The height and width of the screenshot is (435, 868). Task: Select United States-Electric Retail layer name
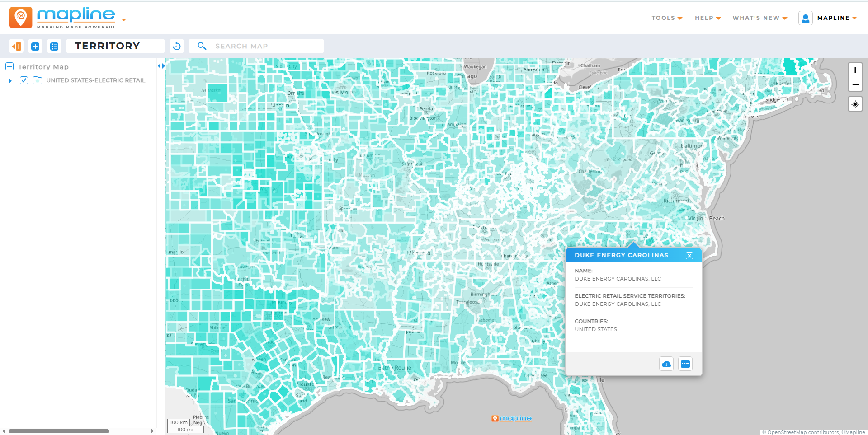[96, 80]
